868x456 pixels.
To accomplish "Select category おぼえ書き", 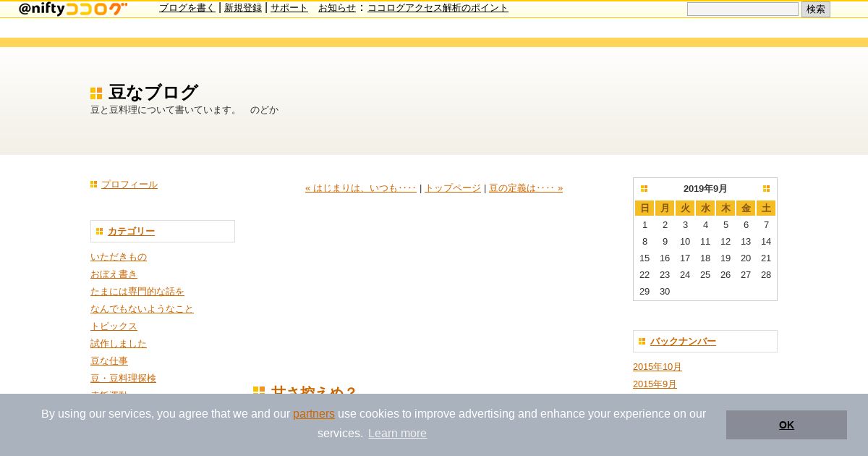I will pos(114,274).
